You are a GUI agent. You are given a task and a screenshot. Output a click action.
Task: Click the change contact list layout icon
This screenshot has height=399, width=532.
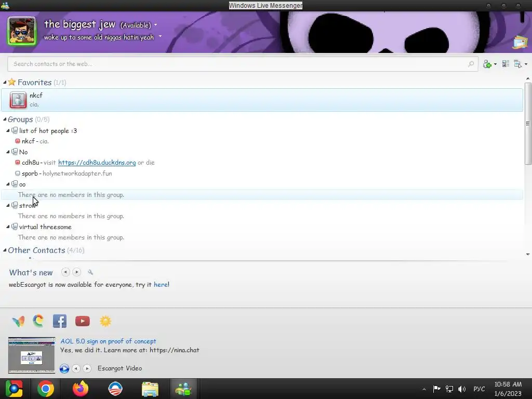click(x=506, y=64)
